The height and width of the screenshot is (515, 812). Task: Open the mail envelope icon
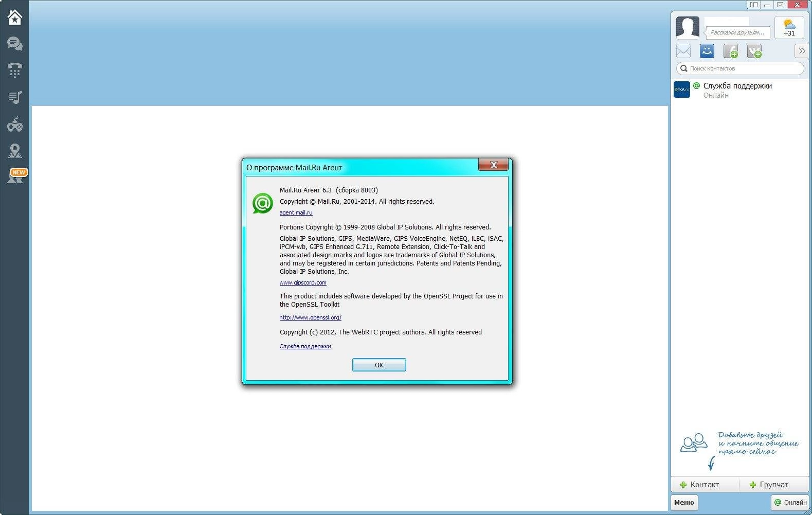[x=683, y=51]
